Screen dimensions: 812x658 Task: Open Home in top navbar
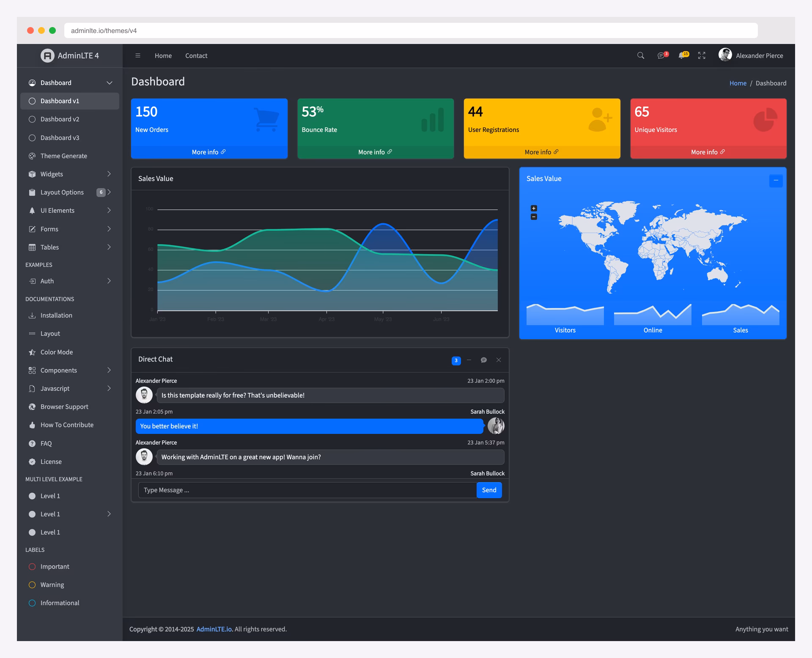click(x=163, y=56)
